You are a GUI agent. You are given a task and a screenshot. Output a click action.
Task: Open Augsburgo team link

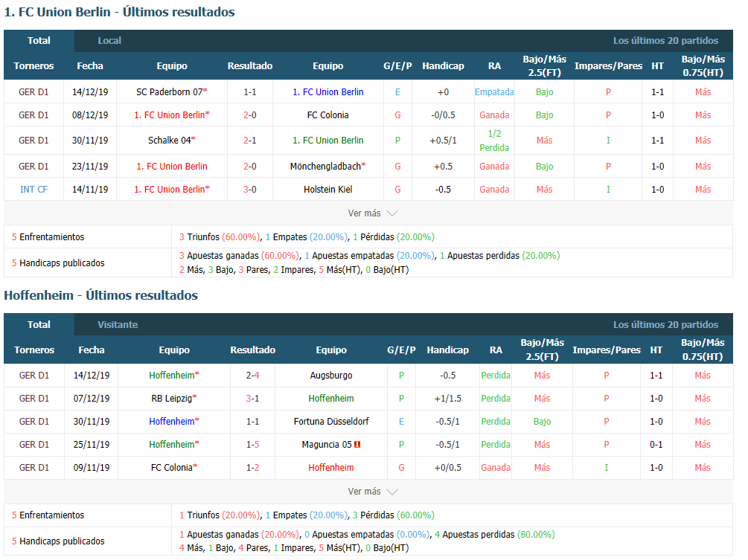[331, 375]
